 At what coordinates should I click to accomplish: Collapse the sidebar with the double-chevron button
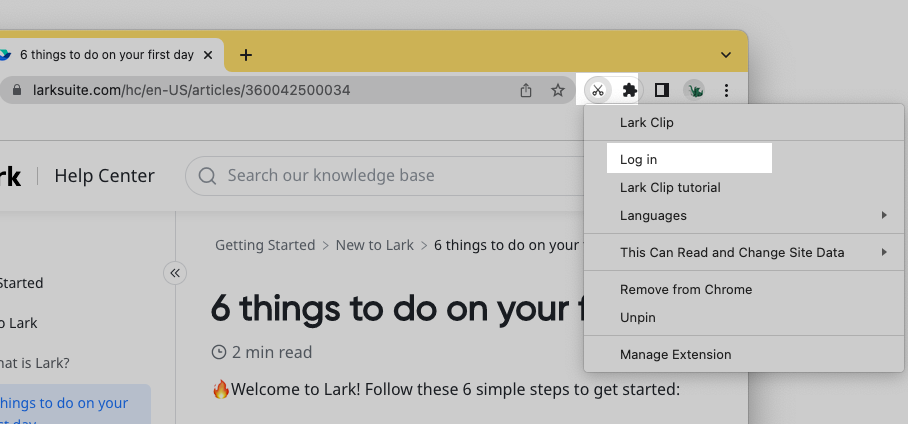coord(175,272)
